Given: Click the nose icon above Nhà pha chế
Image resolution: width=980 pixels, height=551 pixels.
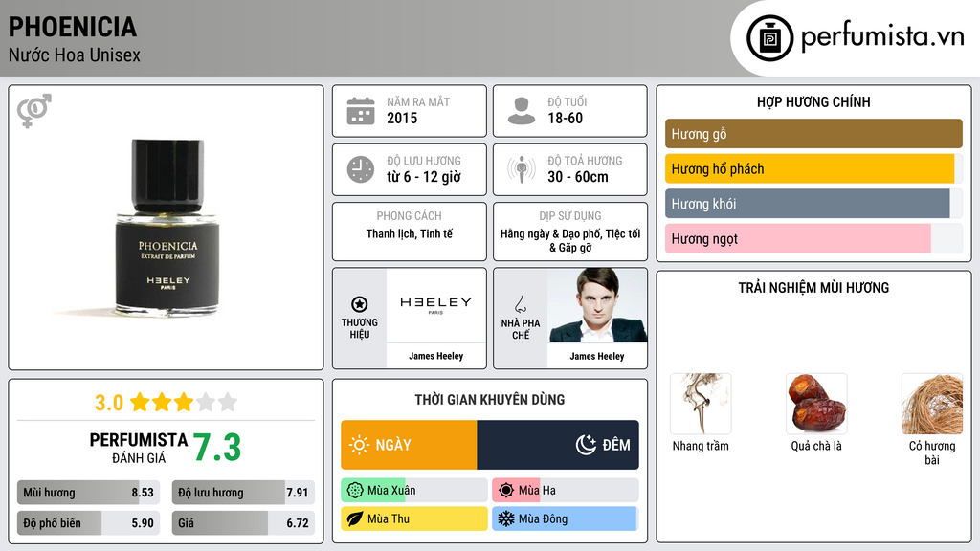Looking at the screenshot, I should [x=520, y=304].
